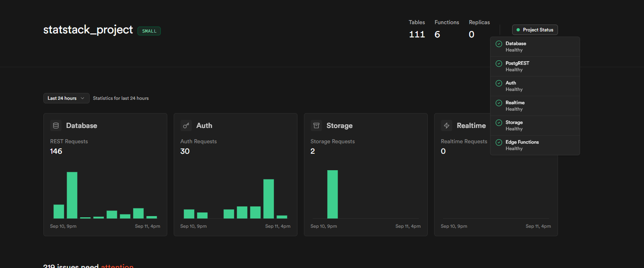Click the green Project Status dot

click(518, 30)
